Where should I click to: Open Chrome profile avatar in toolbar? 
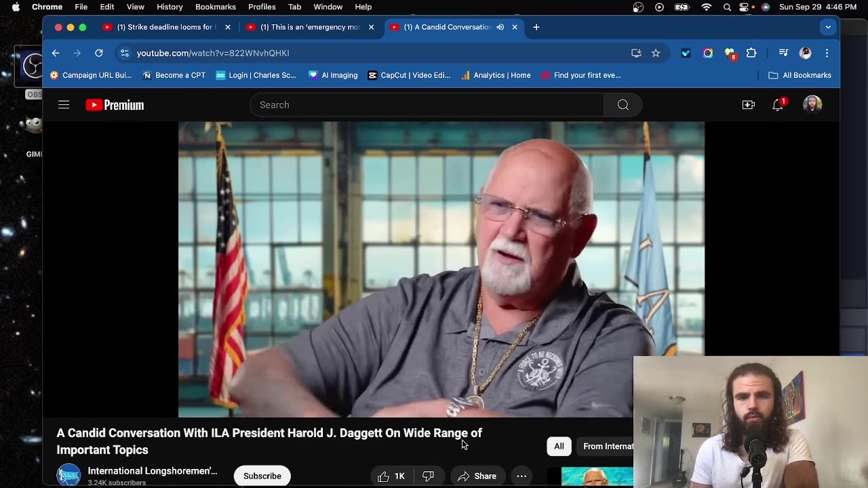pos(806,53)
